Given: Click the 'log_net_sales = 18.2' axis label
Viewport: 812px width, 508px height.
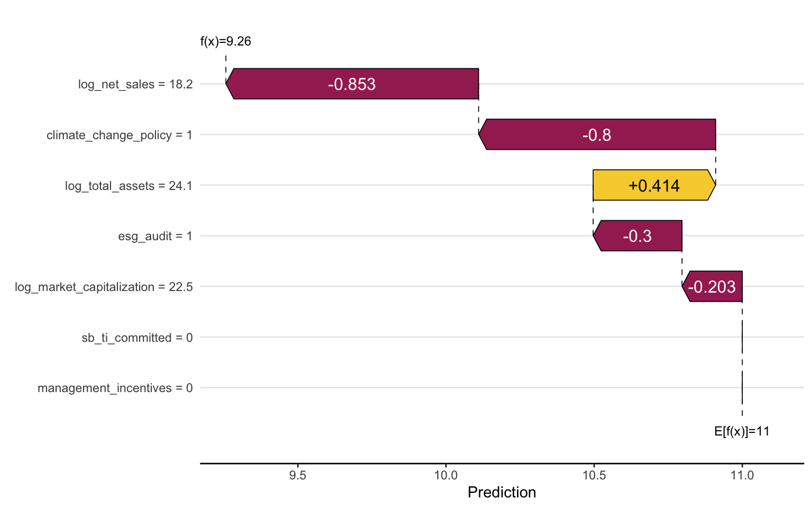Looking at the screenshot, I should (135, 84).
